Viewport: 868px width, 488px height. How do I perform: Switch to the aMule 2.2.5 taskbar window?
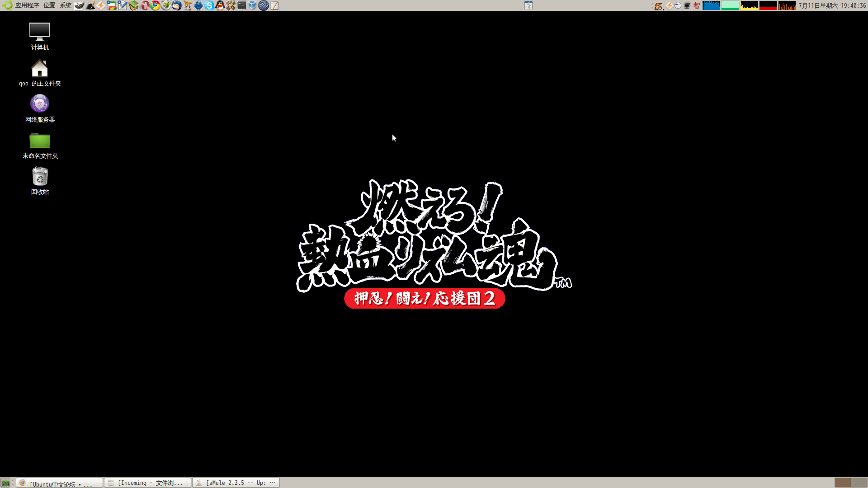(236, 483)
